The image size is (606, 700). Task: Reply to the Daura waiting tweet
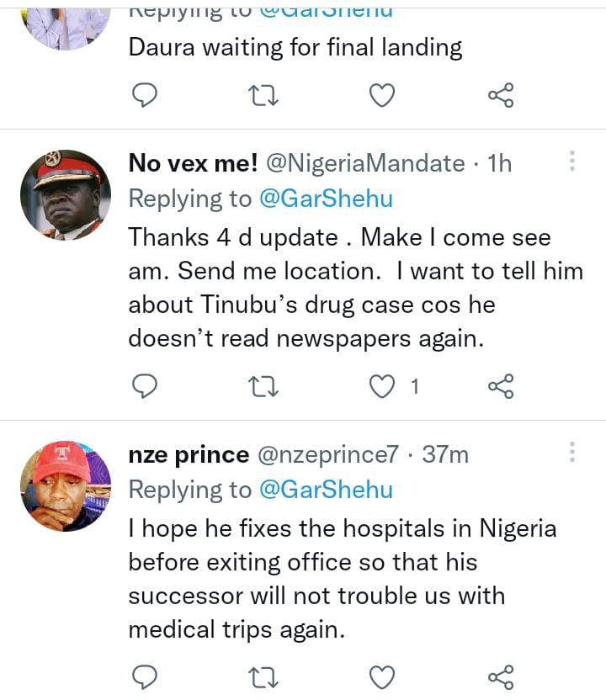tap(146, 97)
